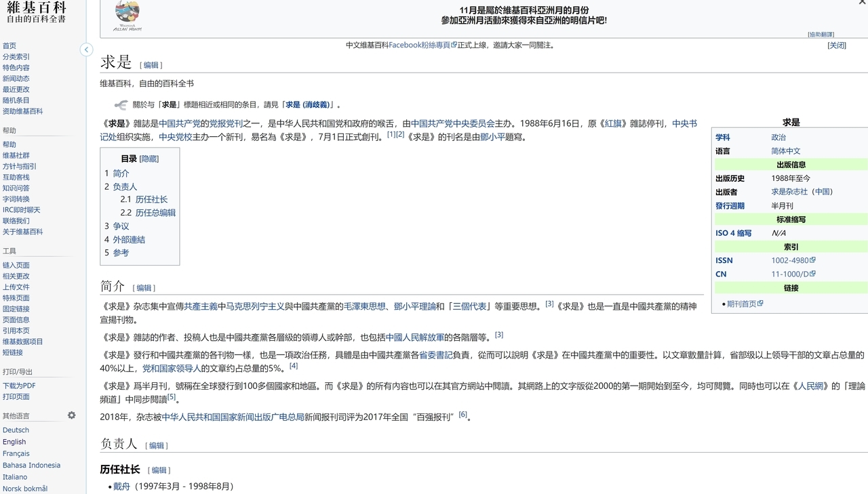Jump to contents entry 2 负责人
Screen dimensions: 868x494
[x=121, y=186]
